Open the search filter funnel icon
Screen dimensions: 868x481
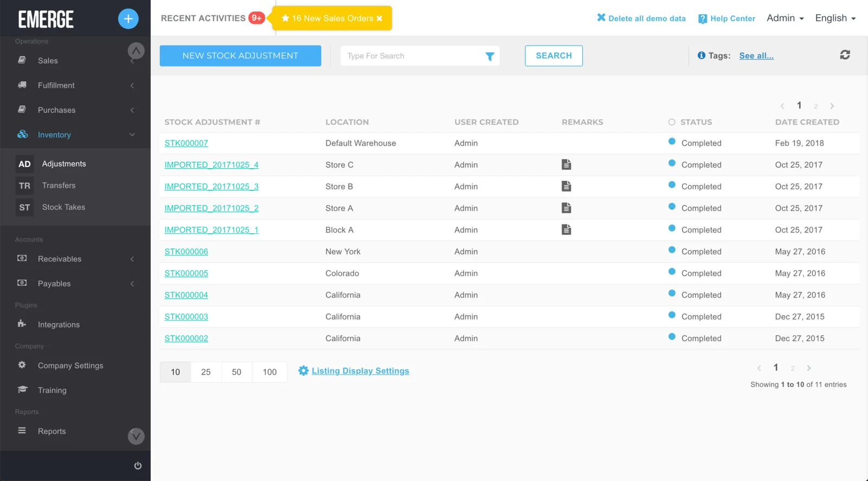coord(489,56)
